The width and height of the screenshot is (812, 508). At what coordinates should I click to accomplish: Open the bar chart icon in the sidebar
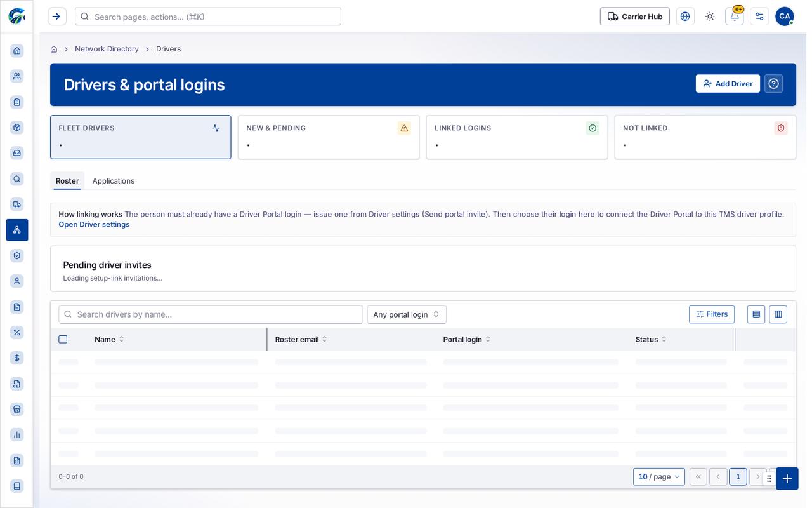tap(17, 435)
